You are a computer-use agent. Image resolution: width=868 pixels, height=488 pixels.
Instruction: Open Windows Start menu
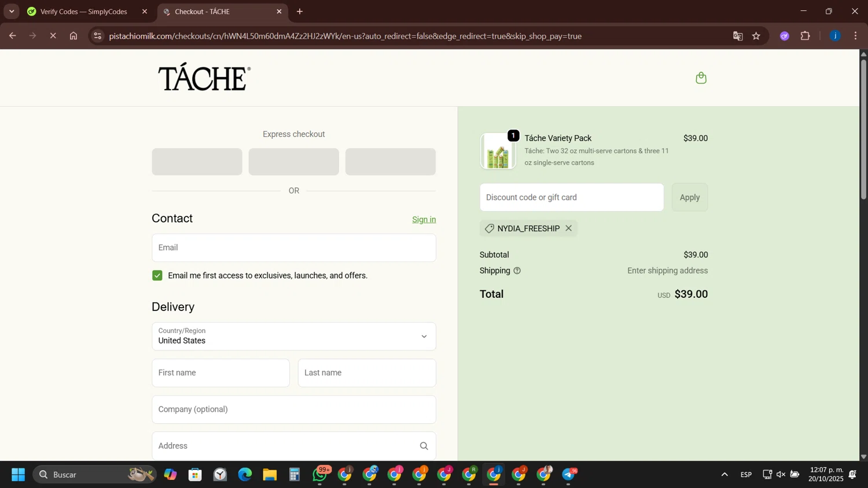[18, 475]
